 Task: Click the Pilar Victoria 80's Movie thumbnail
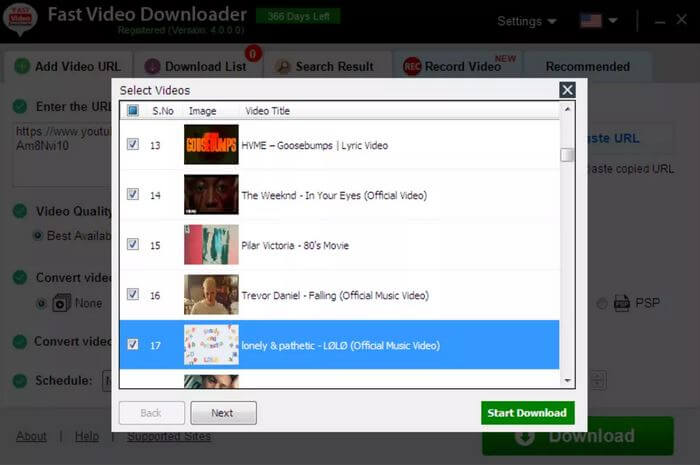pos(211,245)
